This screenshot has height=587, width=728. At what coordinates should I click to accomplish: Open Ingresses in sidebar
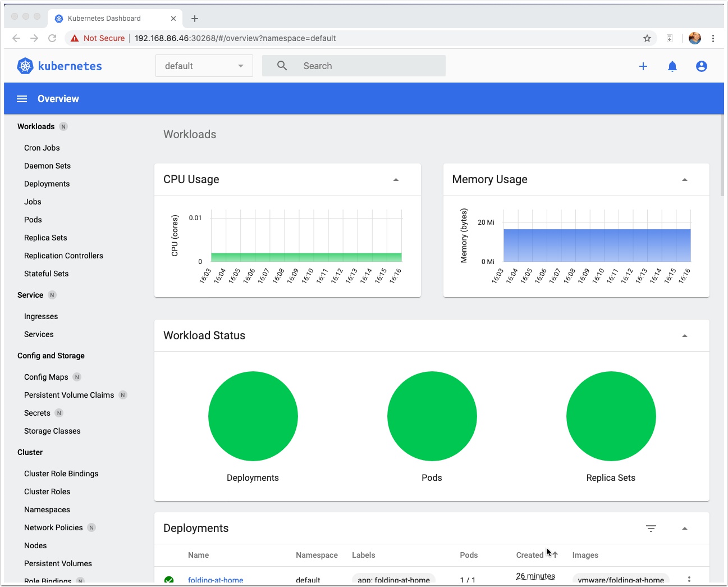41,316
